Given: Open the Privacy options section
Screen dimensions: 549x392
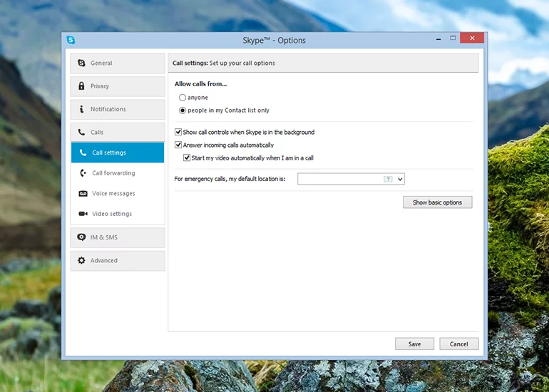Looking at the screenshot, I should 118,86.
